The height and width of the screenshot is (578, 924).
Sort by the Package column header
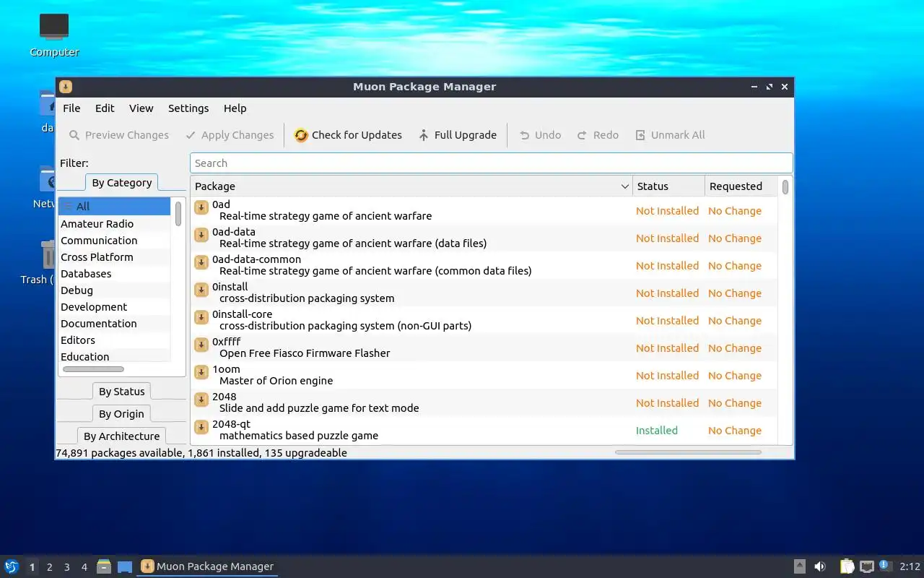(x=411, y=186)
